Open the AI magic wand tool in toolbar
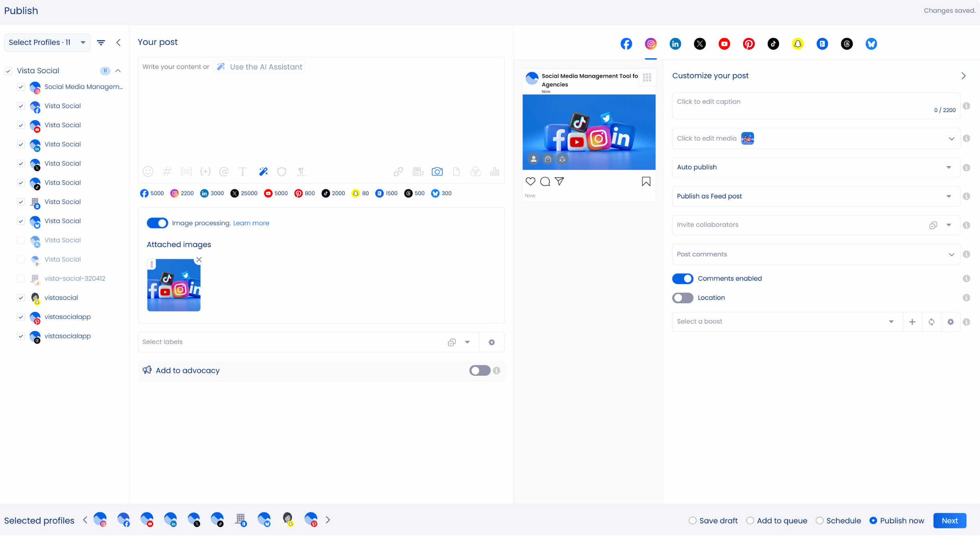 [263, 172]
